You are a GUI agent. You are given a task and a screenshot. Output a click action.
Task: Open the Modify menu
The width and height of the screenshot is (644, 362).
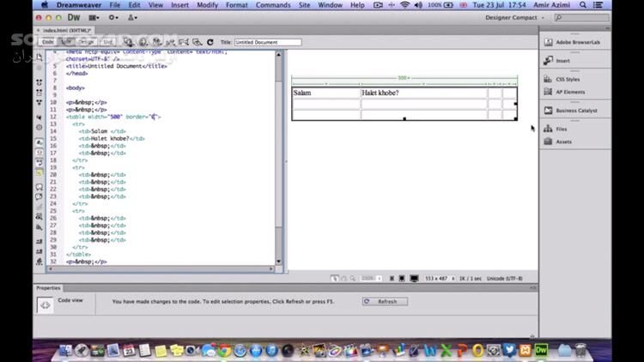(207, 4)
